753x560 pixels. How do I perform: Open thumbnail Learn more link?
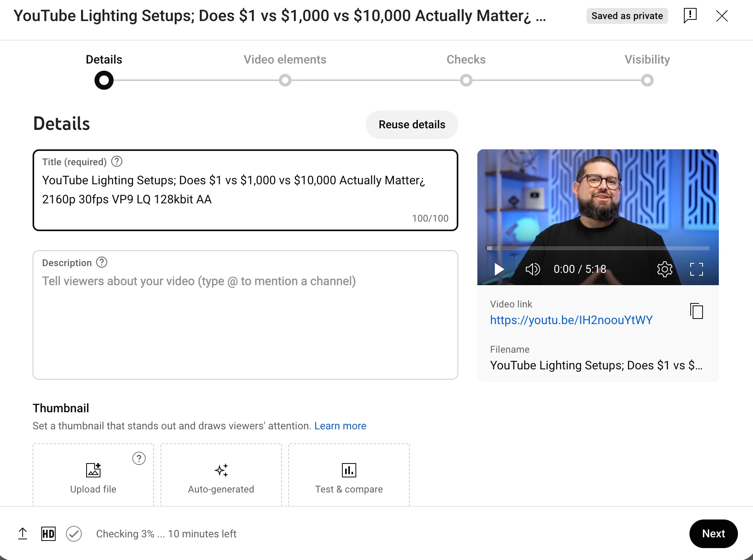click(x=340, y=426)
